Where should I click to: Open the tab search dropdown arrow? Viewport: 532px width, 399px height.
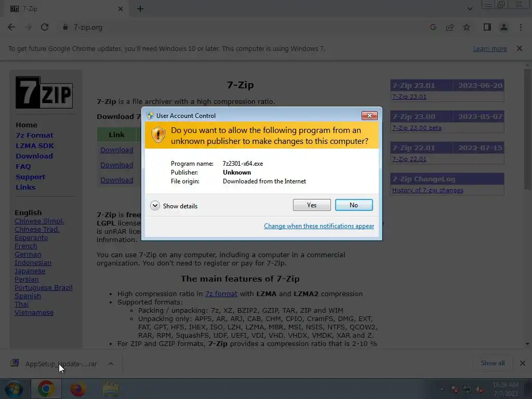[x=470, y=9]
